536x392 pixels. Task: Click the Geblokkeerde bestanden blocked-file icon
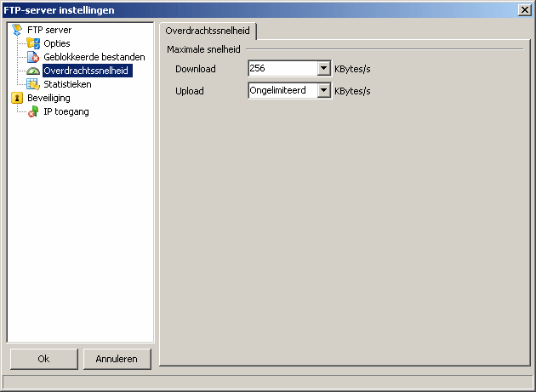[x=33, y=57]
